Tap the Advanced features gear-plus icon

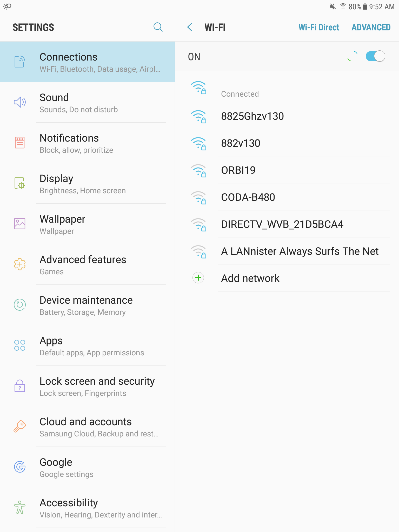pyautogui.click(x=20, y=264)
